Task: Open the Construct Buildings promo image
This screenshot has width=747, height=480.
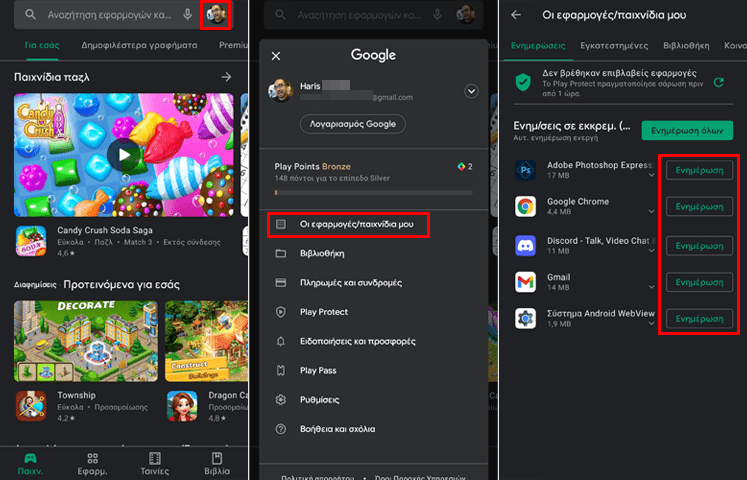Action: pyautogui.click(x=206, y=341)
